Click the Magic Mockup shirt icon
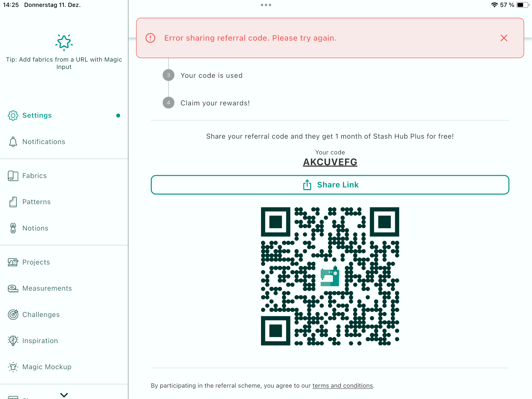 coord(13,367)
